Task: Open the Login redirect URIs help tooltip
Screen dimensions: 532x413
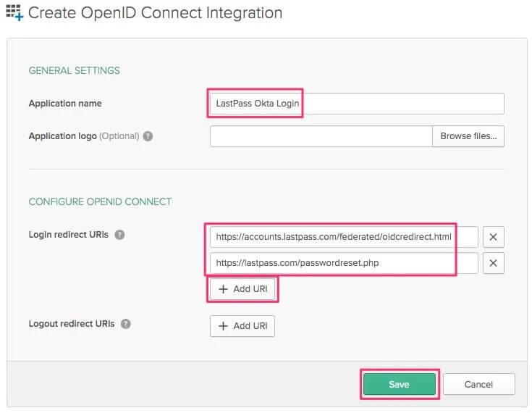Action: pyautogui.click(x=119, y=235)
